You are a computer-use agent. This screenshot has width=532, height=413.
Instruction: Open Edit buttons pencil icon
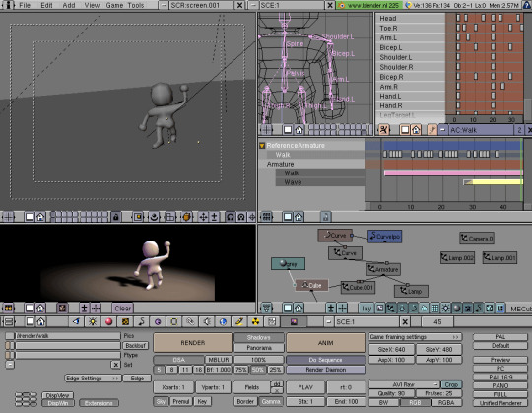click(239, 321)
